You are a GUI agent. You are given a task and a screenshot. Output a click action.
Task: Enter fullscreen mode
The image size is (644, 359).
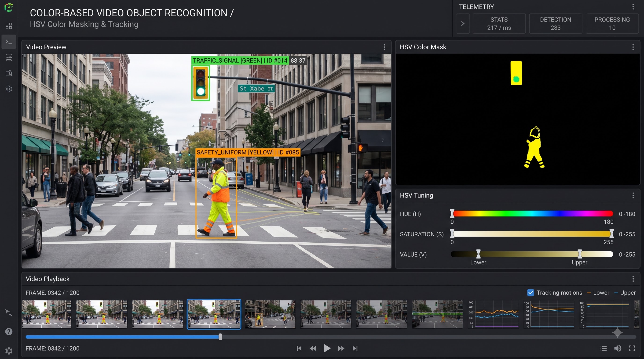coord(632,348)
